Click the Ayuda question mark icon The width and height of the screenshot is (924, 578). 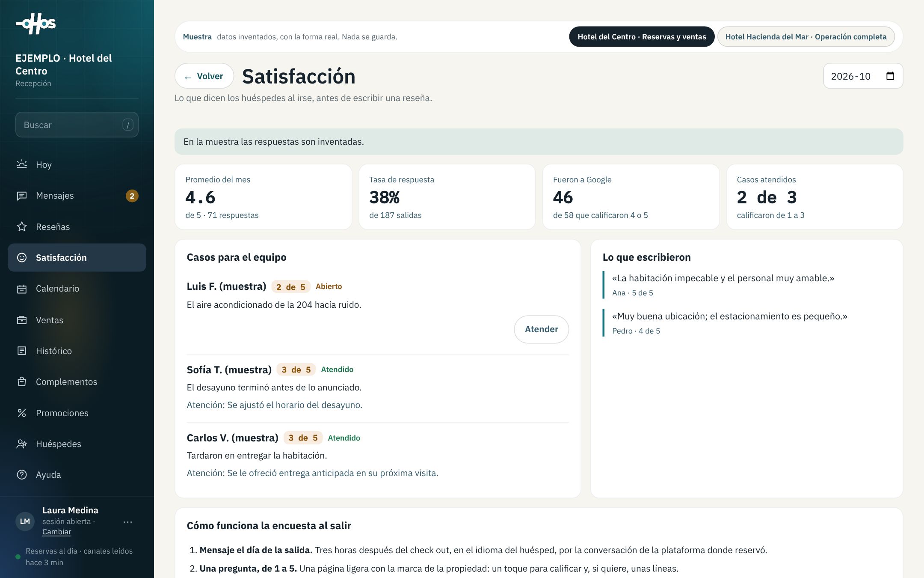(22, 474)
